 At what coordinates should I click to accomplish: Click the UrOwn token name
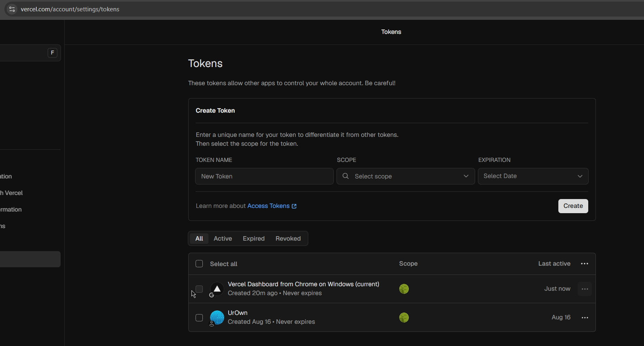(x=238, y=313)
